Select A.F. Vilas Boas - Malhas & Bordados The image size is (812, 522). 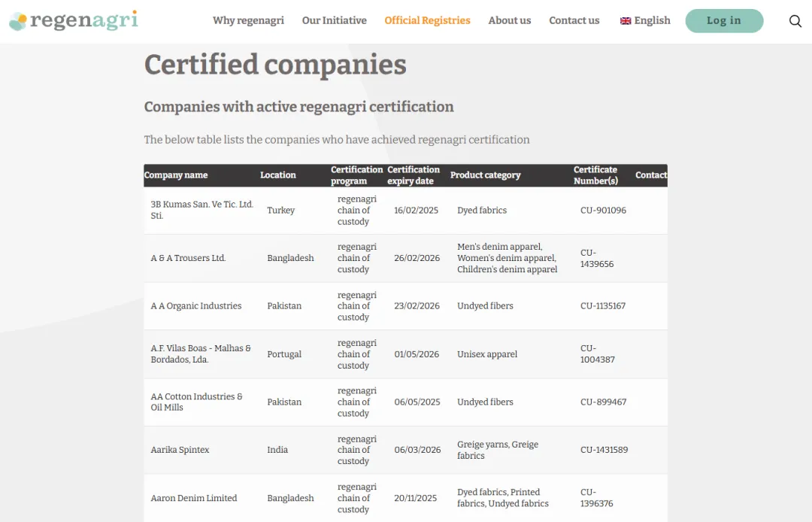pyautogui.click(x=201, y=354)
